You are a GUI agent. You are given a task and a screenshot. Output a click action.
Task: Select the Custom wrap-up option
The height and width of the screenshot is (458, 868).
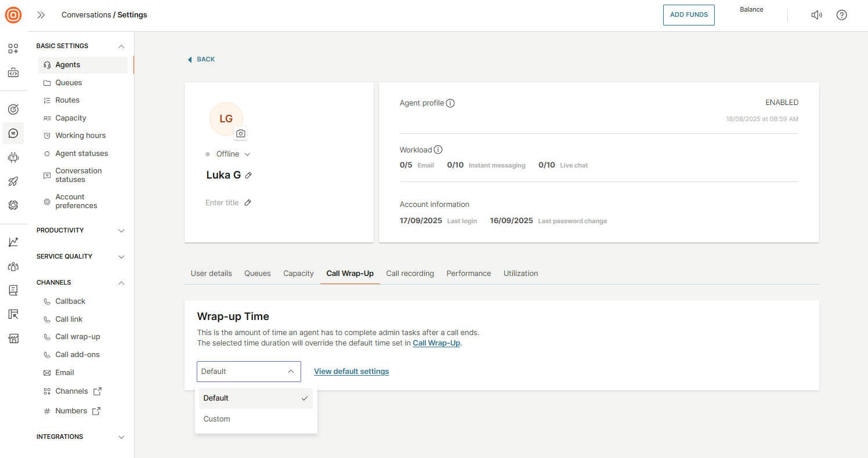[217, 419]
